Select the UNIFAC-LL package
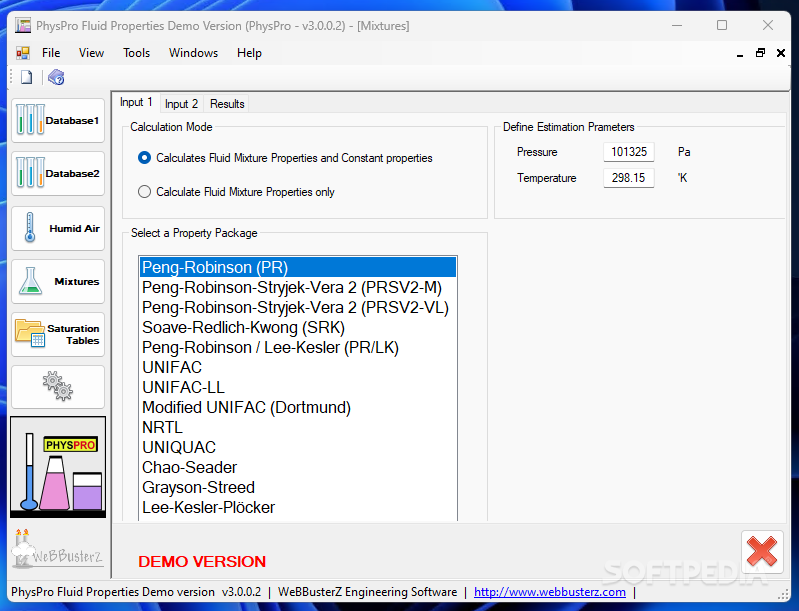Screen dimensions: 799x611 click(x=298, y=387)
